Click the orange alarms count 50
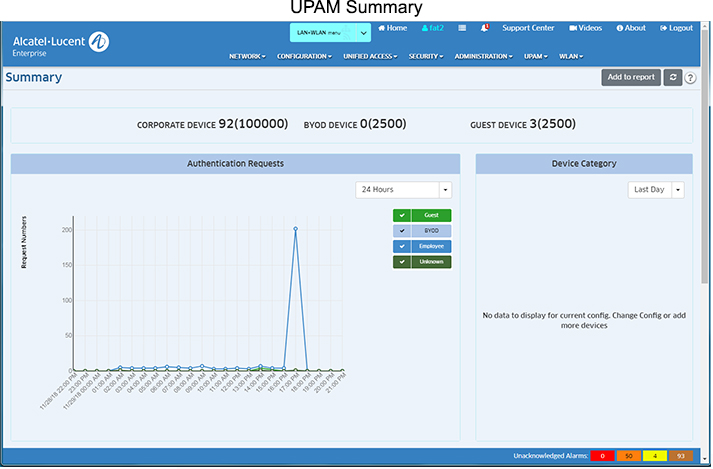 (628, 456)
